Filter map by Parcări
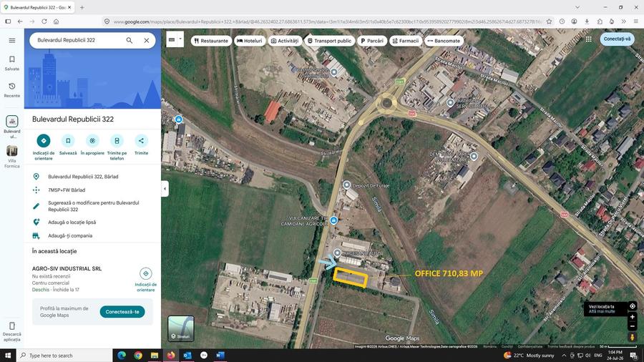Screen dimensions: 644x362 tap(372, 41)
